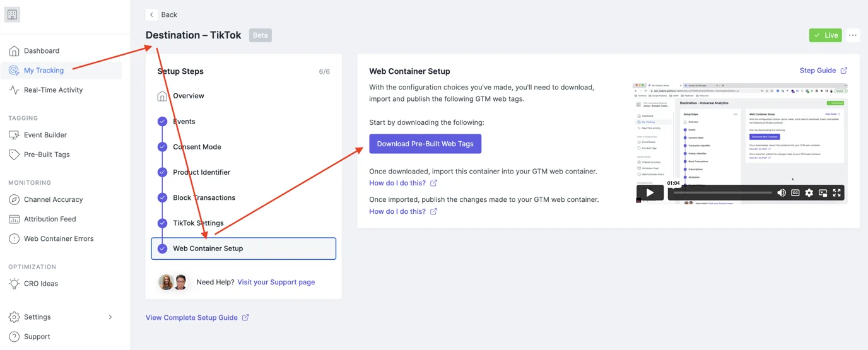
Task: Select the Events step checkmark
Action: coord(162,121)
